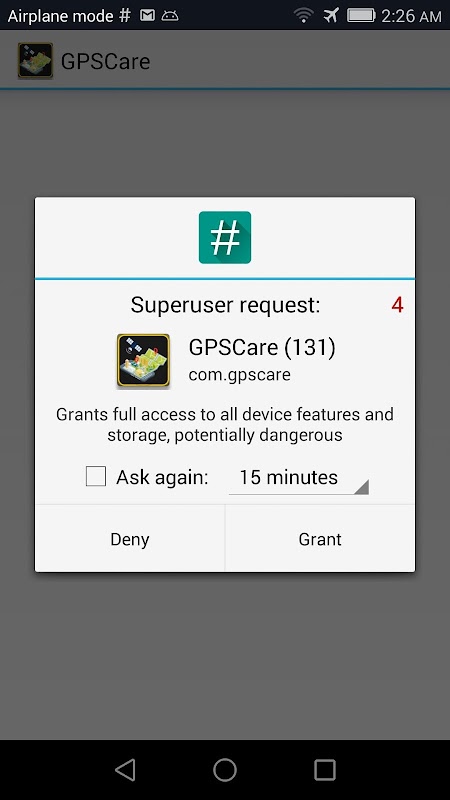The image size is (450, 800).
Task: Tap the airplane mode status icon
Action: (x=331, y=15)
